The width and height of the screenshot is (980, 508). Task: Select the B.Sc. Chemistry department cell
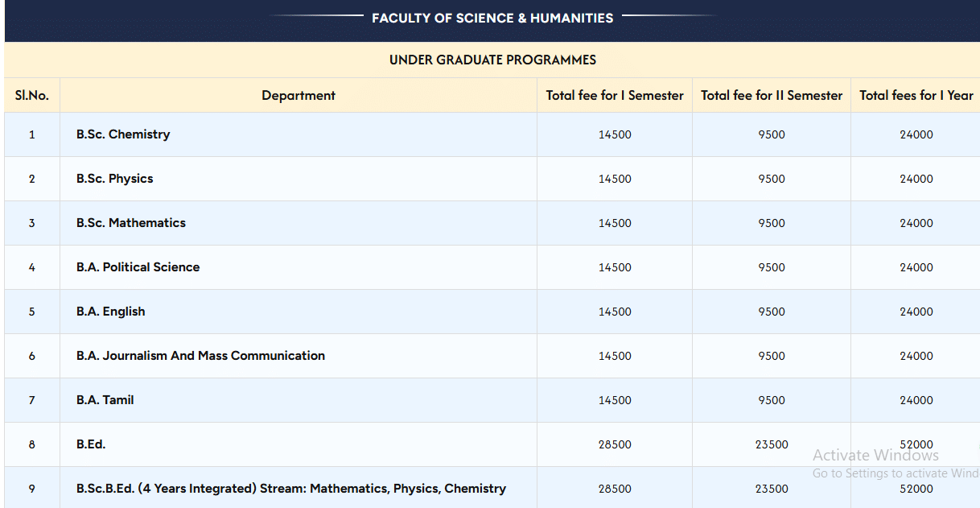point(123,134)
